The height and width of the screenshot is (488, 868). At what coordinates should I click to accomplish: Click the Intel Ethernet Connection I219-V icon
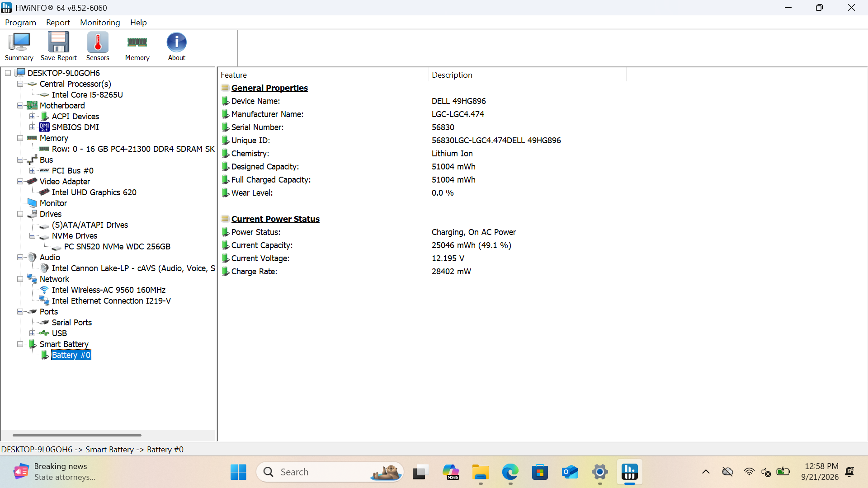(x=44, y=301)
